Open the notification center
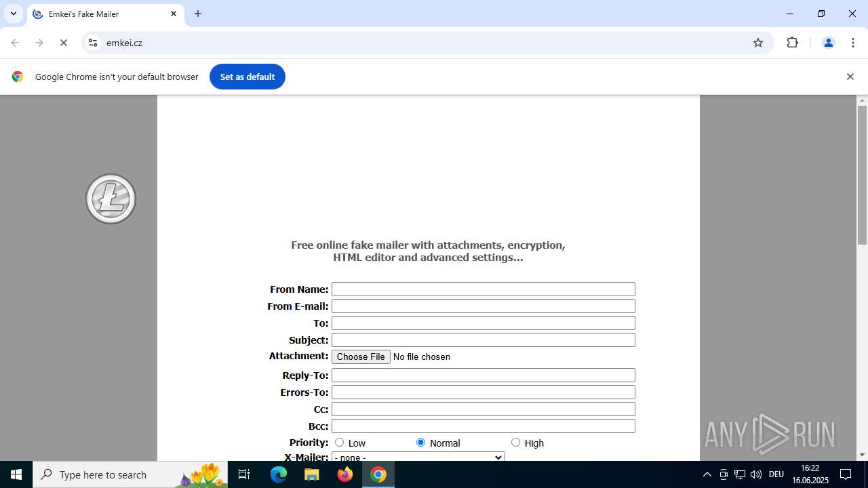868x488 pixels. [846, 474]
